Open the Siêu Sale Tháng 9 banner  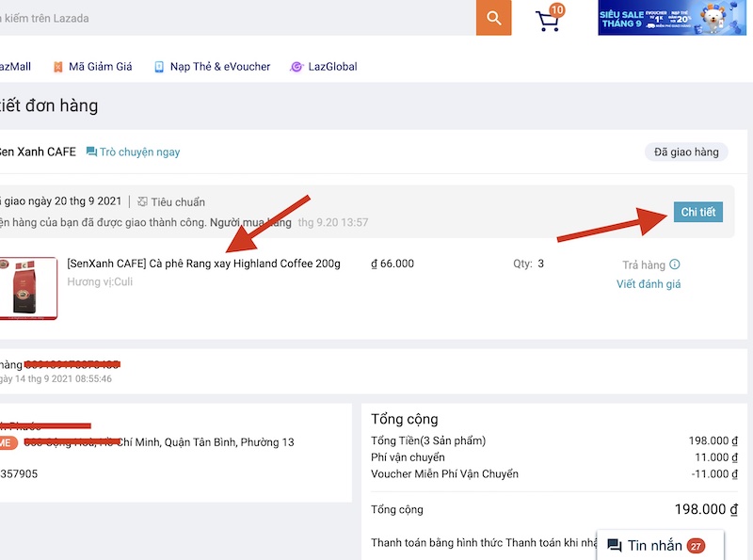pyautogui.click(x=665, y=18)
